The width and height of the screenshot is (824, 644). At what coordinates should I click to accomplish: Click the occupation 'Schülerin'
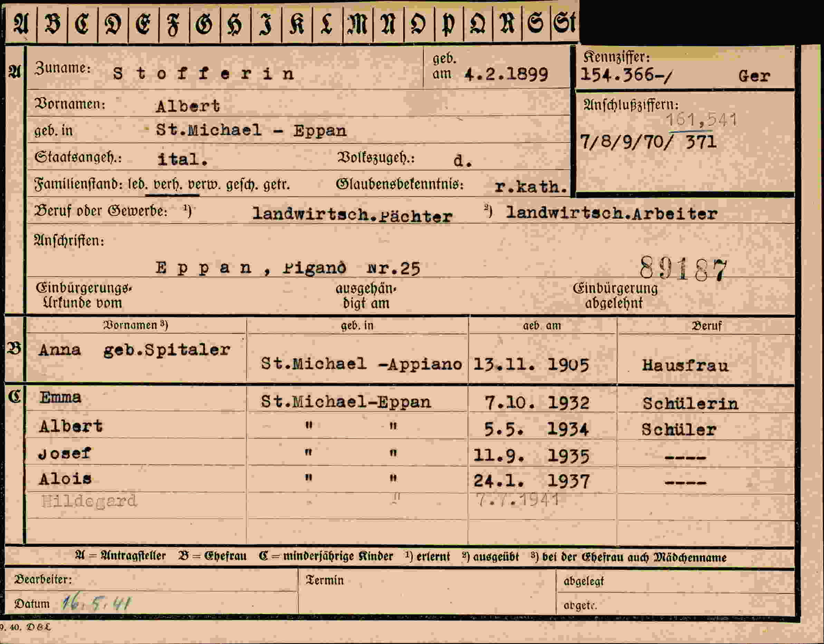coord(690,404)
